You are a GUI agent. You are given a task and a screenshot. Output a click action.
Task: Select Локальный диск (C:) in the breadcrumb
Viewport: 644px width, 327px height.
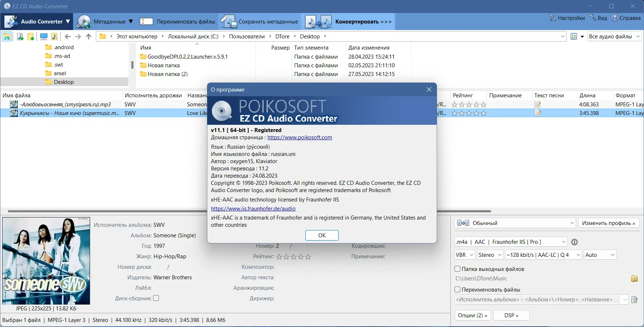coord(193,37)
